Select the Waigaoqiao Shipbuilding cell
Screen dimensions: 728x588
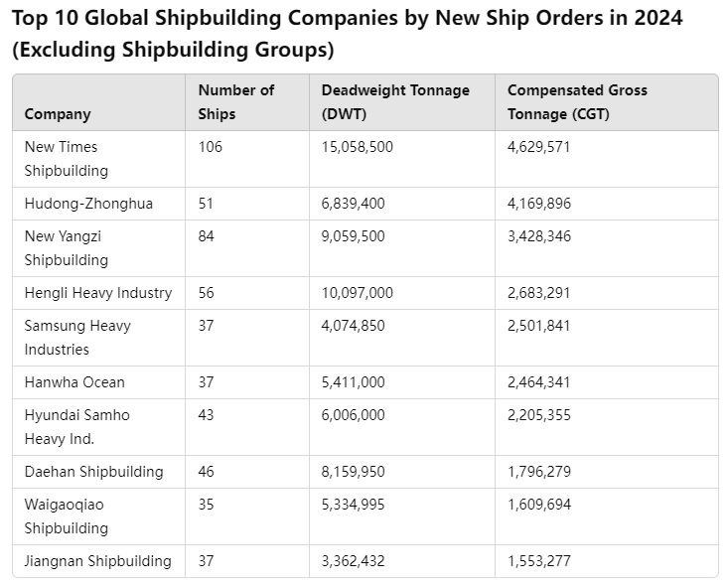pos(66,516)
